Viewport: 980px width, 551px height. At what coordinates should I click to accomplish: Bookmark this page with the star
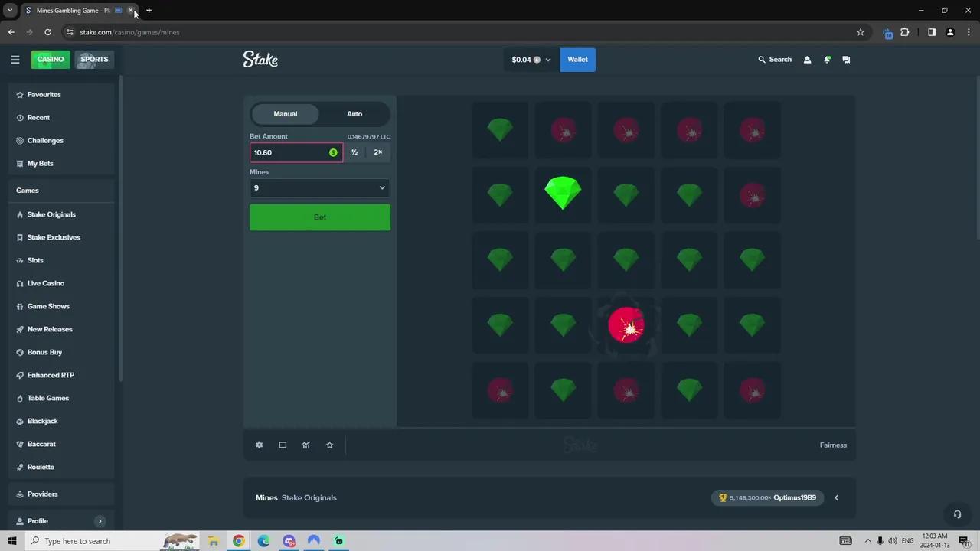pyautogui.click(x=861, y=32)
